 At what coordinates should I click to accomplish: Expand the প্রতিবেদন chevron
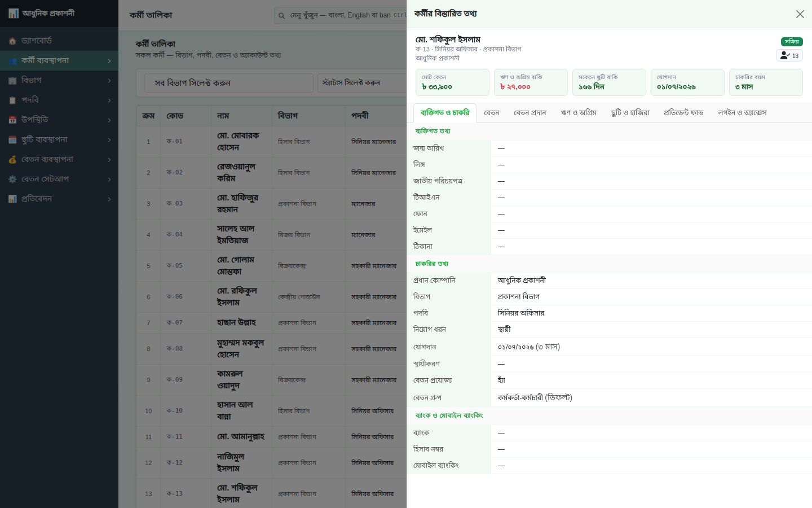click(109, 199)
